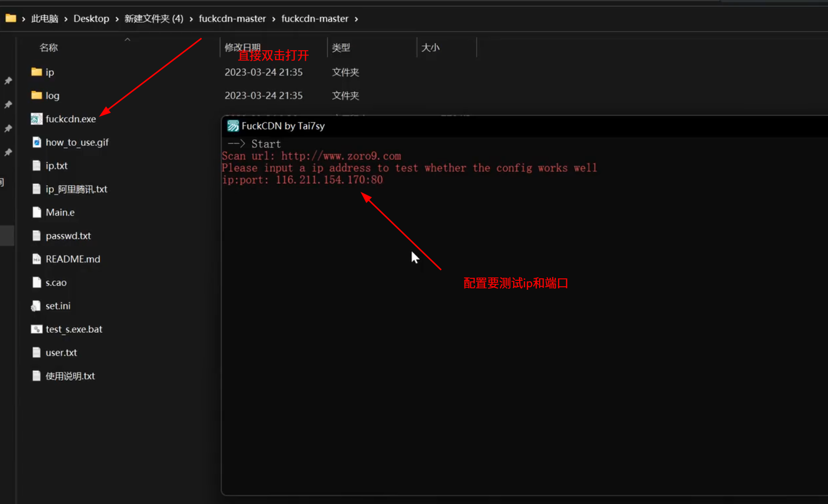Select the fuckcdn.exe file name
Image resolution: width=828 pixels, height=504 pixels.
(71, 119)
